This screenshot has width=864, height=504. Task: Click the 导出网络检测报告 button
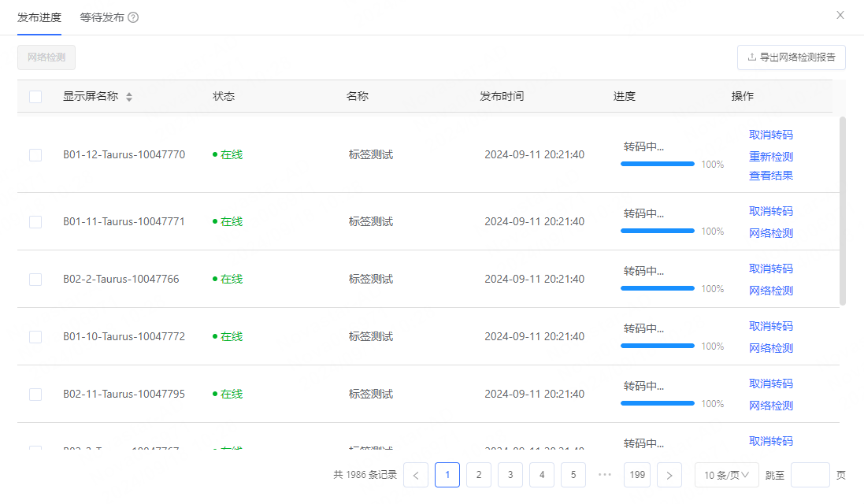coord(791,57)
